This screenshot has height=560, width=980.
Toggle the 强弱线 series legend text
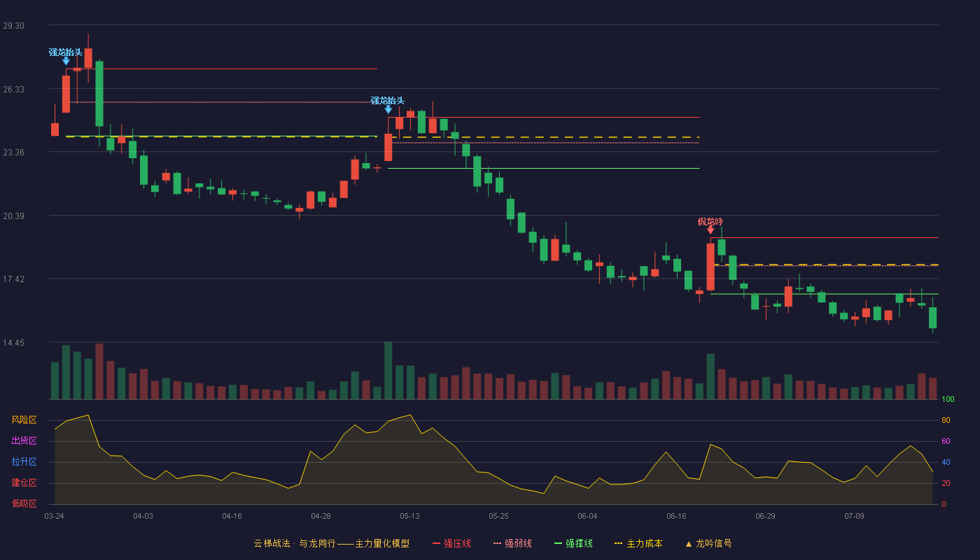click(x=518, y=544)
